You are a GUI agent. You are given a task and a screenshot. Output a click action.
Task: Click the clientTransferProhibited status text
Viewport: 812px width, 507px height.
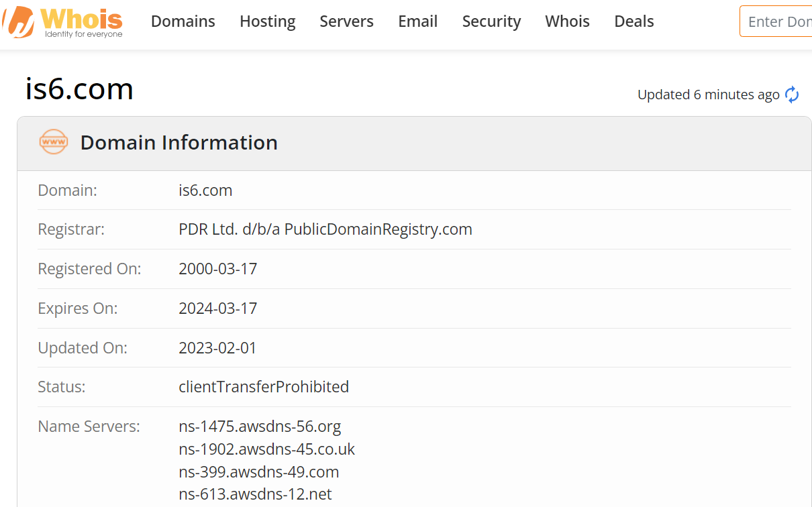[264, 387]
